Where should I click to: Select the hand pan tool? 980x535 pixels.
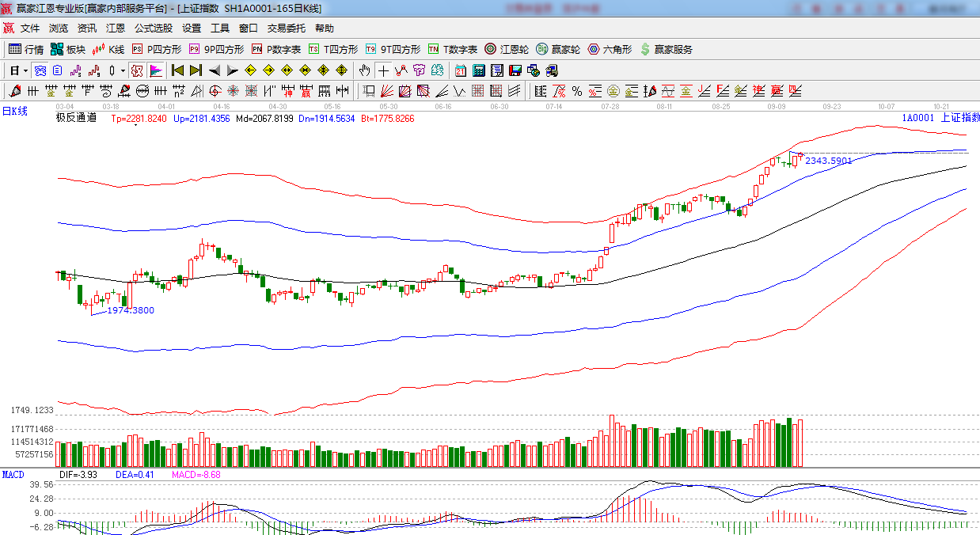(x=364, y=70)
